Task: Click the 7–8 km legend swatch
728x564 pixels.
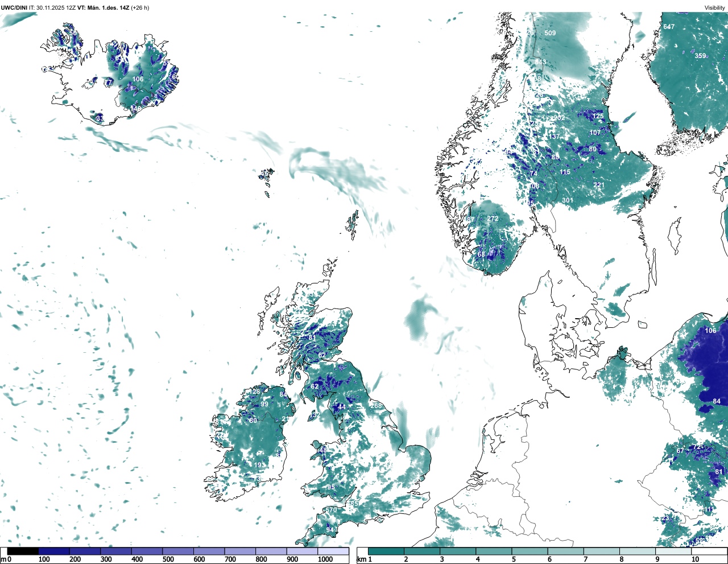Action: click(601, 551)
